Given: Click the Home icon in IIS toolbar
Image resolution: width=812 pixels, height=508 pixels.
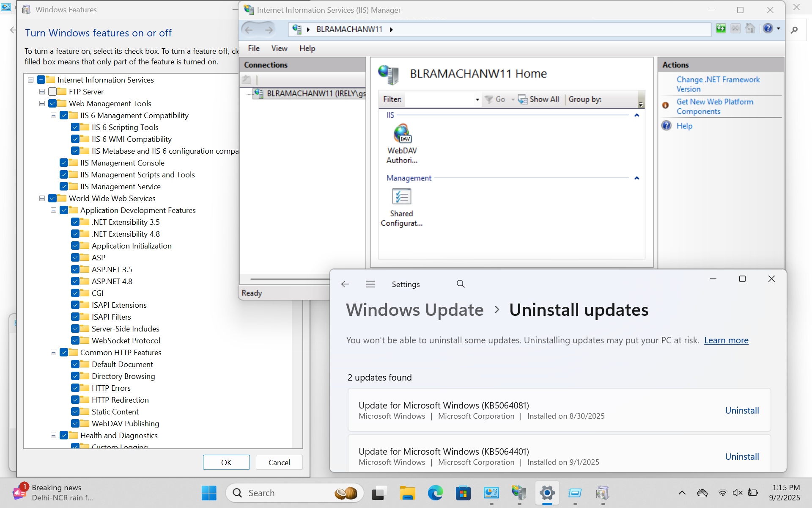Looking at the screenshot, I should [x=751, y=28].
